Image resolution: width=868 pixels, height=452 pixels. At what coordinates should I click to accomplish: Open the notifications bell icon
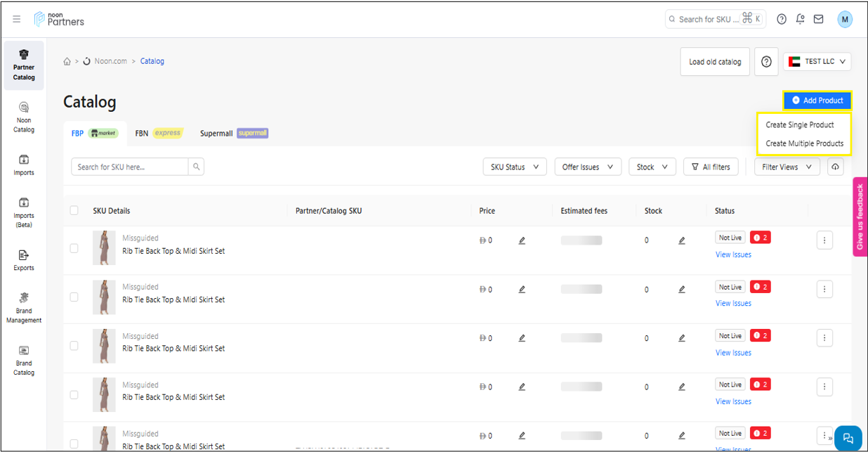click(800, 20)
